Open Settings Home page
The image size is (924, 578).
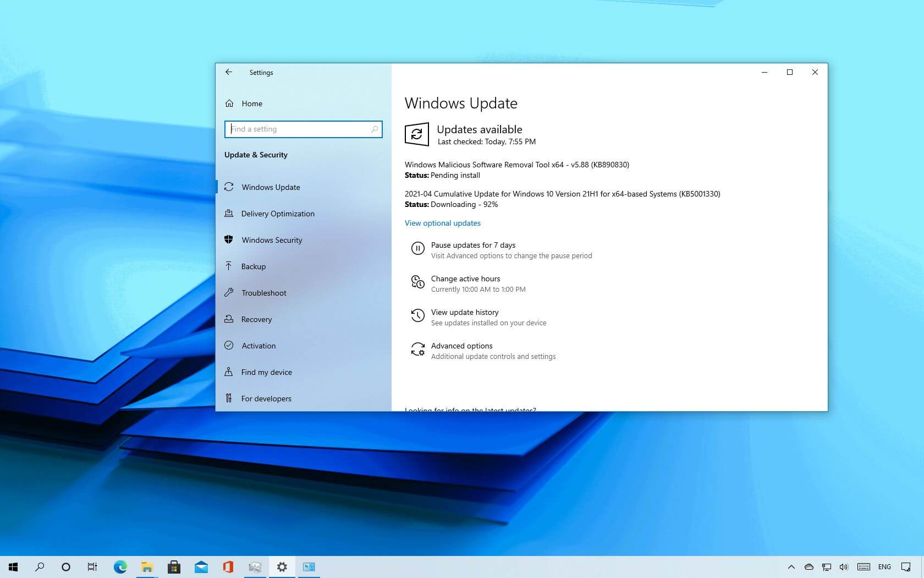point(303,103)
